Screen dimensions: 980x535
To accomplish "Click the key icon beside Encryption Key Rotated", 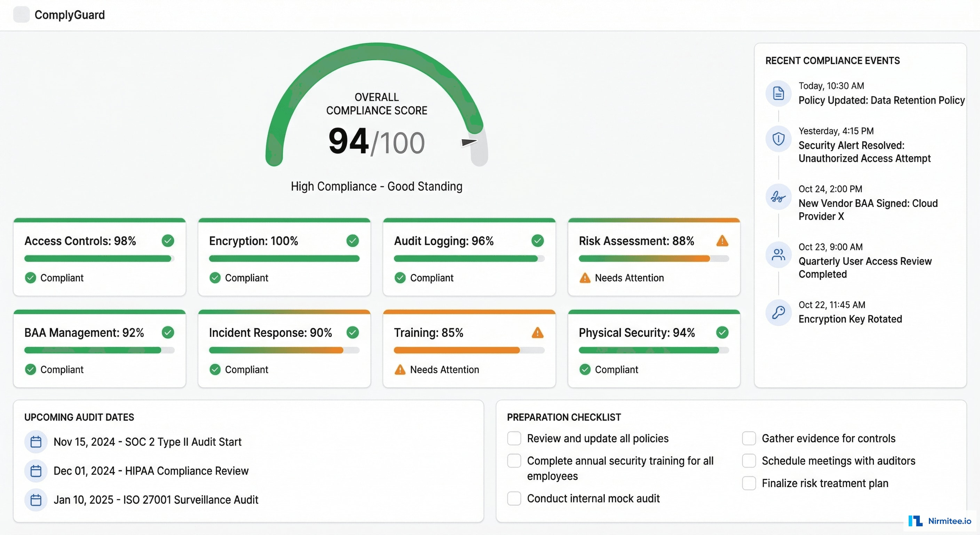I will (x=779, y=313).
